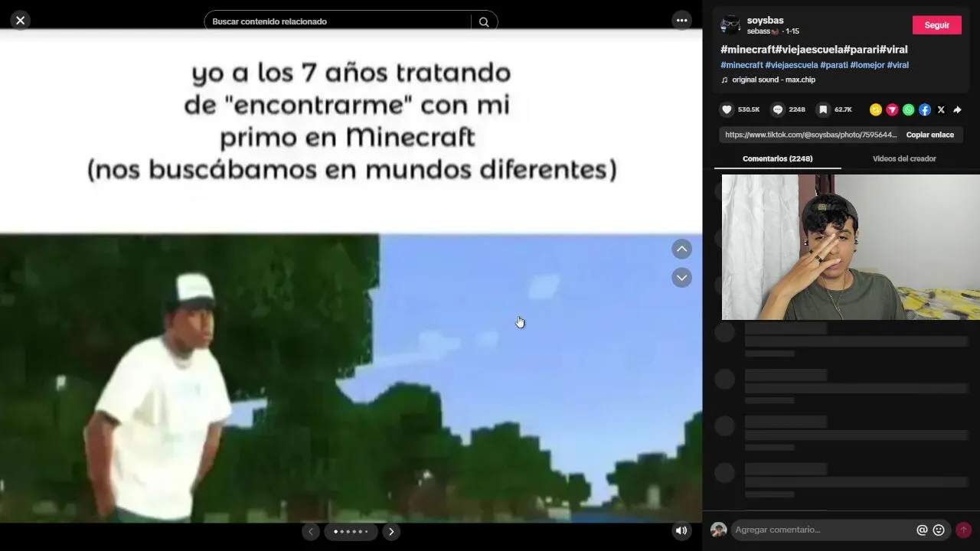980x551 pixels.
Task: Follow soysbas with Seguir button
Action: pos(936,25)
